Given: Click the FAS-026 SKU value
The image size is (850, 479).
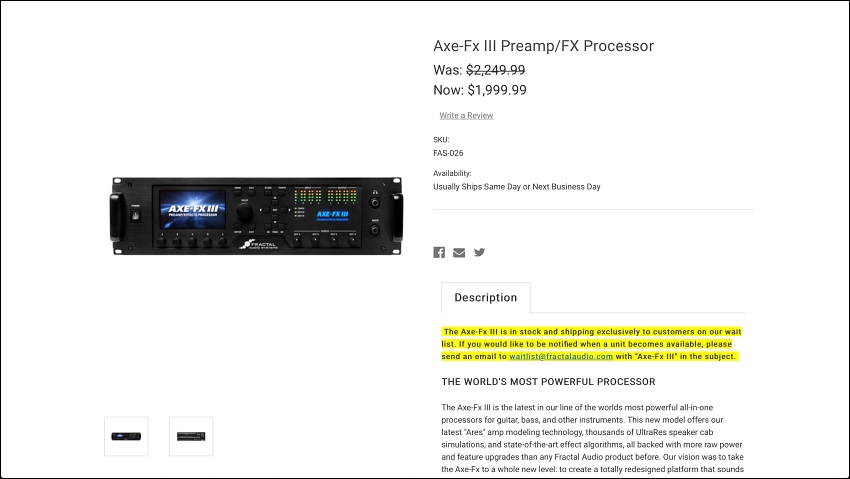Looking at the screenshot, I should point(448,153).
